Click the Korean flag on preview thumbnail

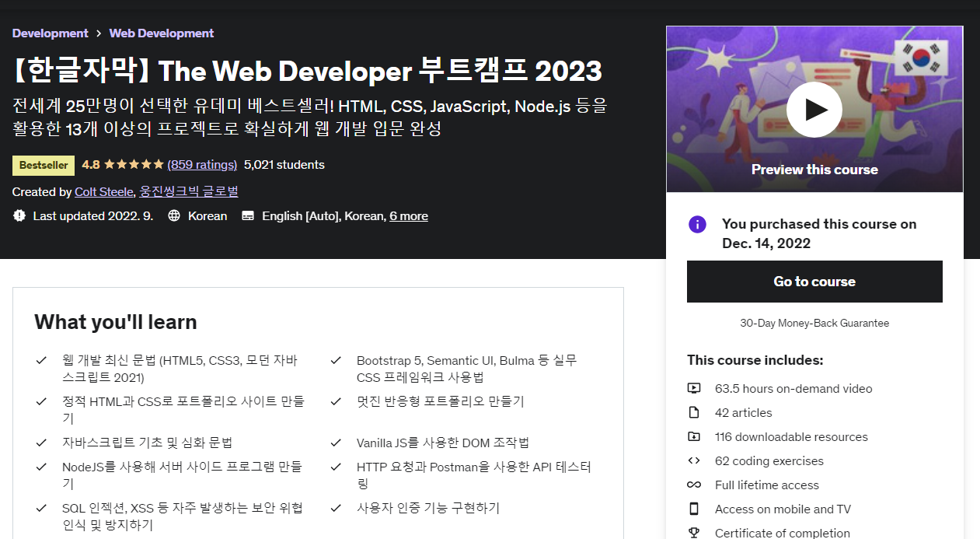click(922, 58)
